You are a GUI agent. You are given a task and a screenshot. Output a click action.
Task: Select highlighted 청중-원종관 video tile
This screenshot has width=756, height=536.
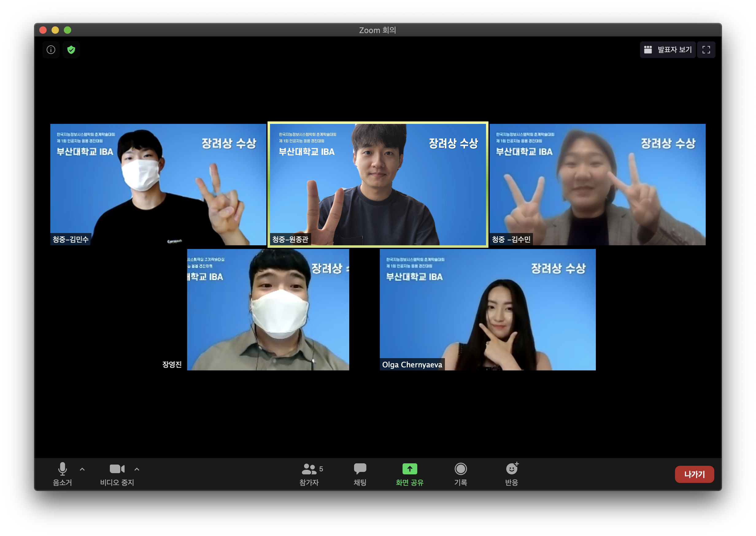[x=377, y=184]
